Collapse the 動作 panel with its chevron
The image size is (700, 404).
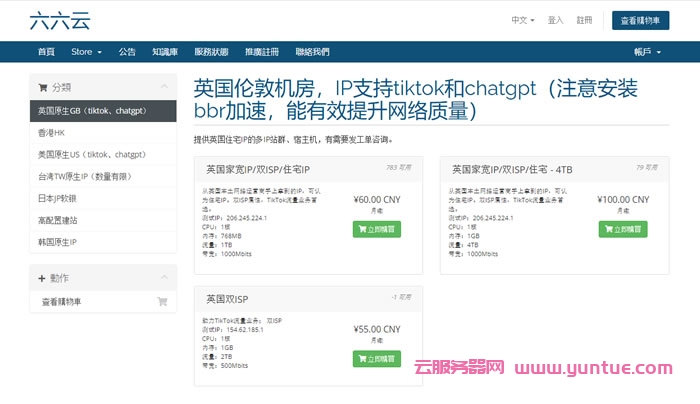coord(164,277)
